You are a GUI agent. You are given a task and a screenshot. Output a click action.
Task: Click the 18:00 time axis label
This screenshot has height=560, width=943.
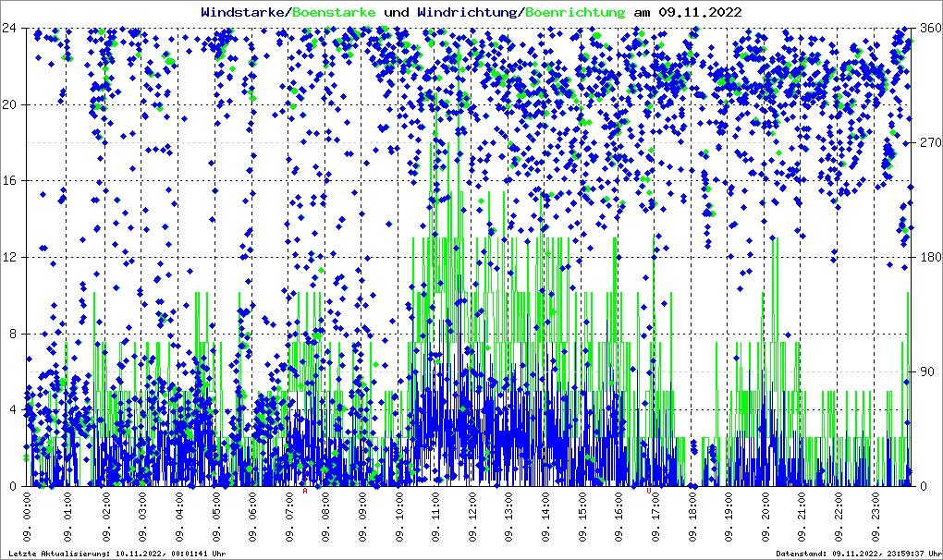coord(692,517)
